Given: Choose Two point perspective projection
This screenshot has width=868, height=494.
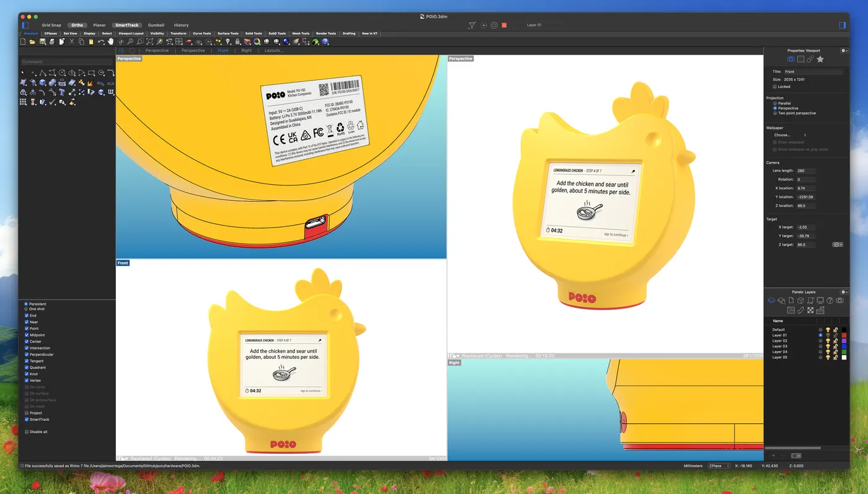Looking at the screenshot, I should click(x=775, y=113).
